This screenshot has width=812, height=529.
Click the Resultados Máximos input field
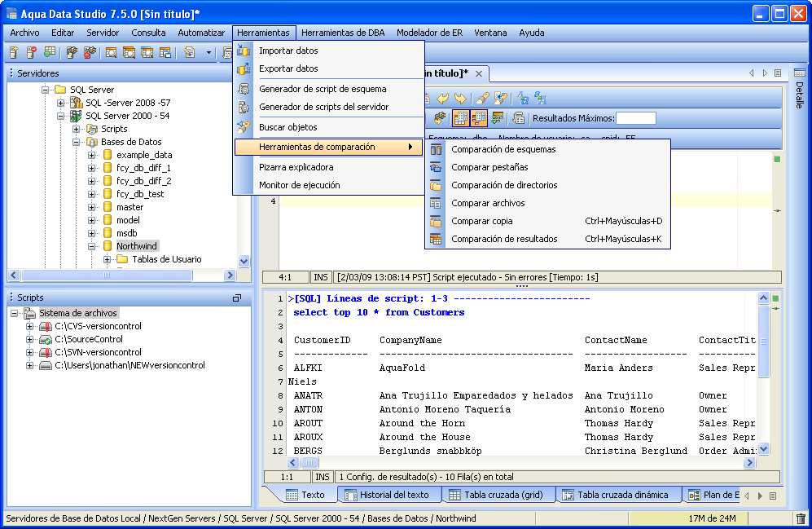(635, 118)
